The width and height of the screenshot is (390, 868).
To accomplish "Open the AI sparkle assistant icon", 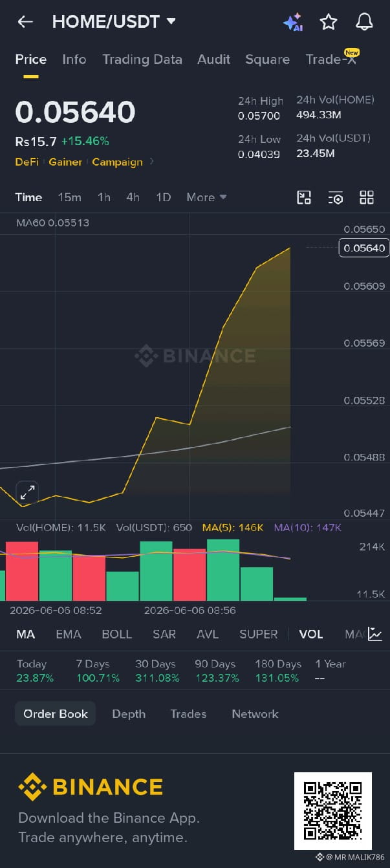I will click(x=293, y=22).
